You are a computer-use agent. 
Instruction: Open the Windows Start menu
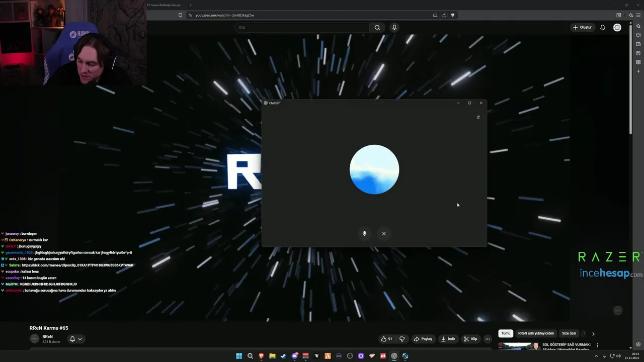click(x=239, y=356)
